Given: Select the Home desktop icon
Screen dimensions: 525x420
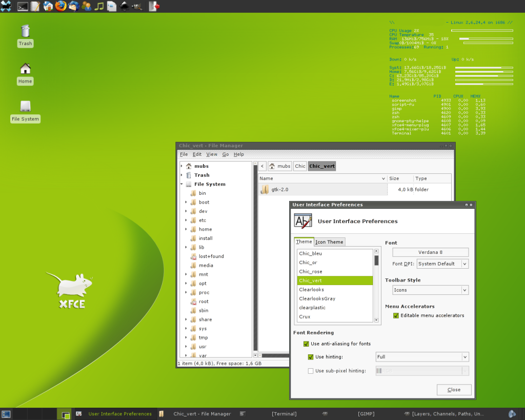Looking at the screenshot, I should coord(26,69).
